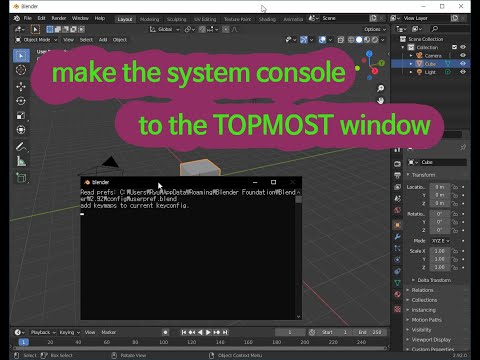Select the Scale tool
The image size is (480, 360).
[x=21, y=115]
